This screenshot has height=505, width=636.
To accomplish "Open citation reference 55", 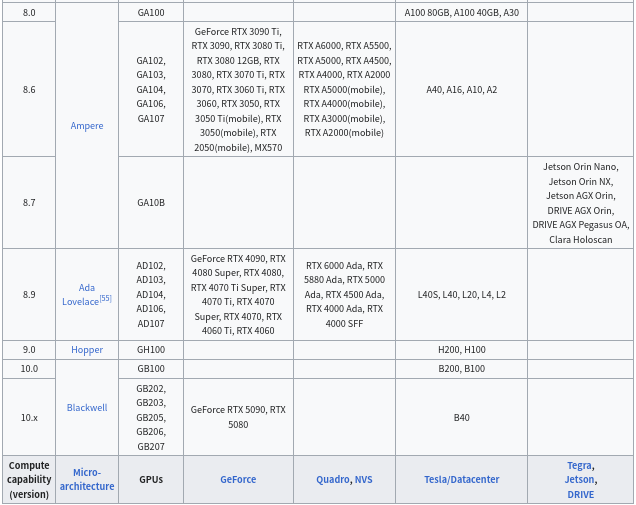I will [105, 298].
